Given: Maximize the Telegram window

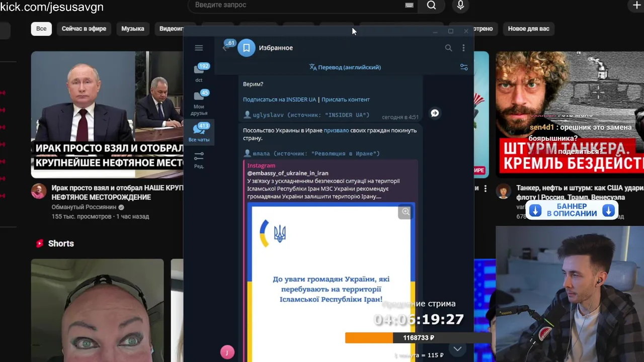Looking at the screenshot, I should coord(451,31).
